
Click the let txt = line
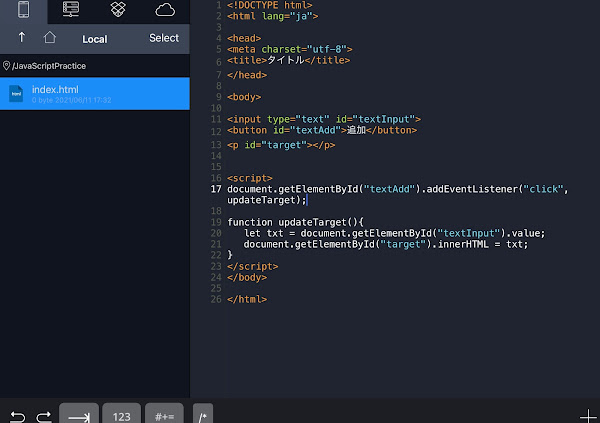[x=394, y=234]
